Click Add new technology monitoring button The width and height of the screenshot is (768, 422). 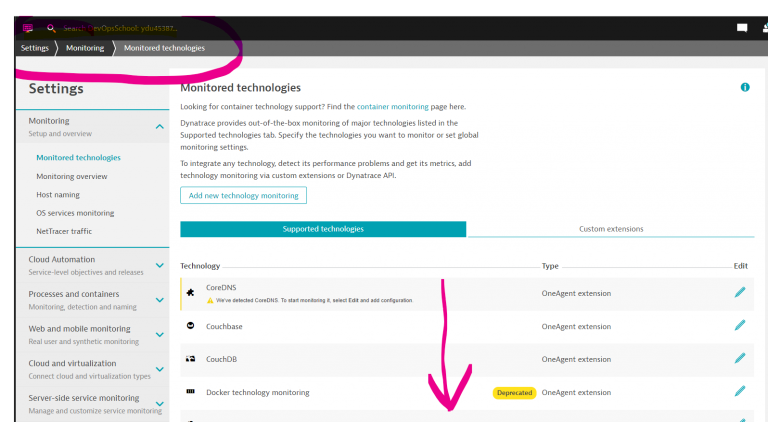(243, 195)
